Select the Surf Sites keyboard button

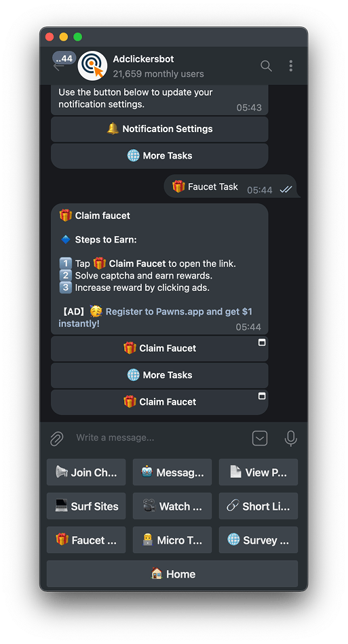click(86, 506)
